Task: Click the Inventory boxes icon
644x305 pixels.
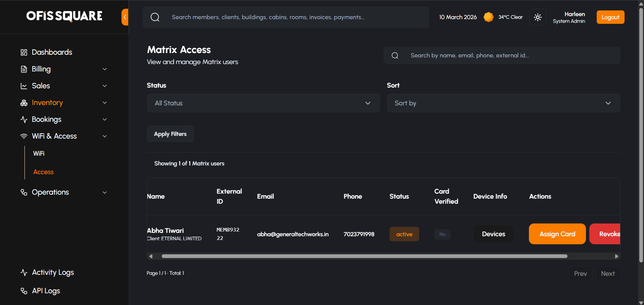Action: coord(24,103)
